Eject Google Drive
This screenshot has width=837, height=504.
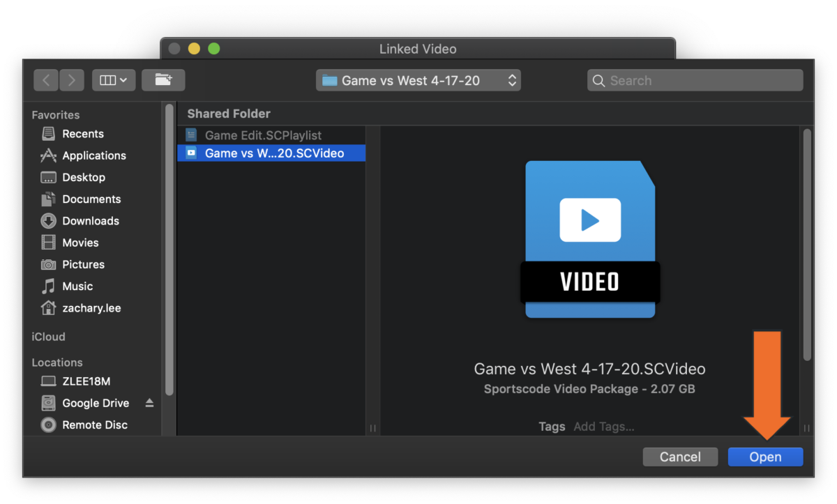[x=149, y=403]
